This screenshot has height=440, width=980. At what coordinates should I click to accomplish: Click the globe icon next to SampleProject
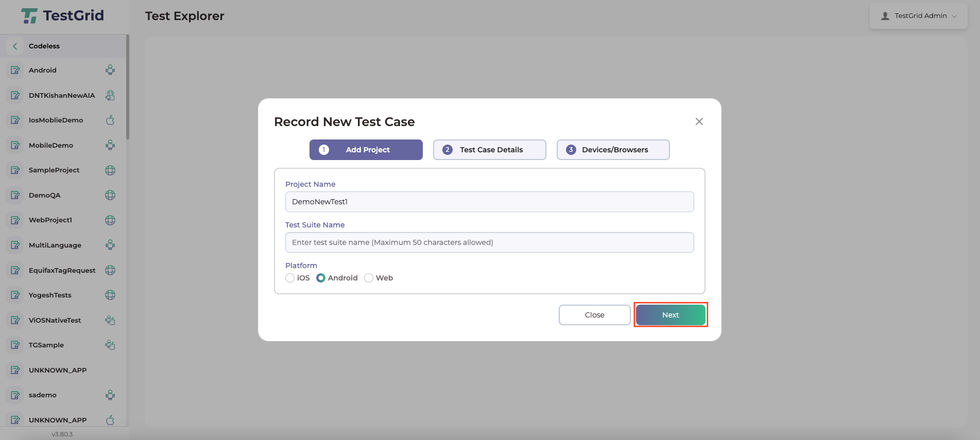(x=110, y=170)
